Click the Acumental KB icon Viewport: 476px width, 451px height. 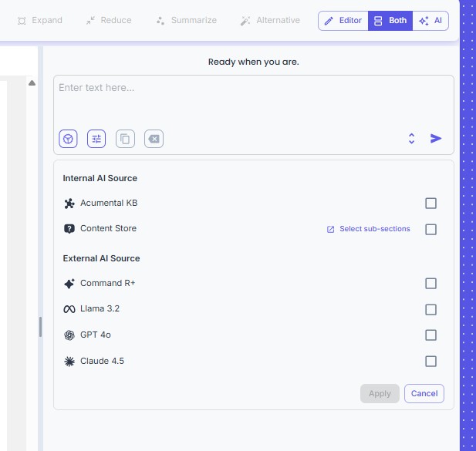69,204
